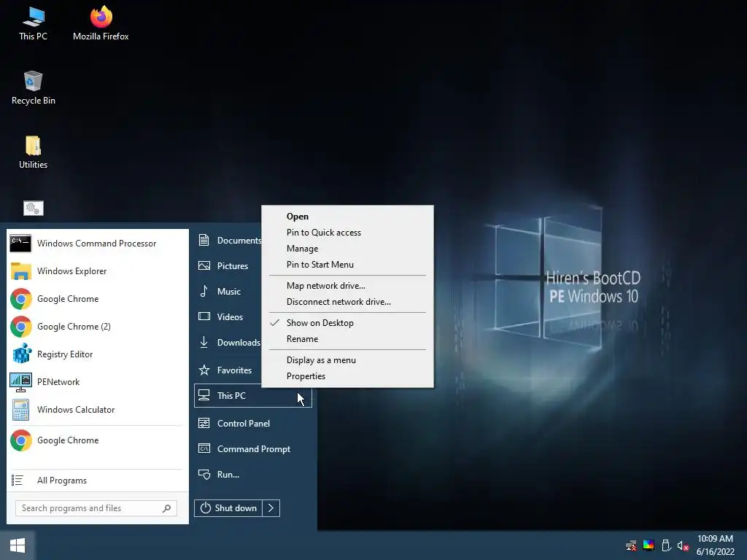Choose Manage in context menu
This screenshot has width=747, height=560.
[x=347, y=249]
